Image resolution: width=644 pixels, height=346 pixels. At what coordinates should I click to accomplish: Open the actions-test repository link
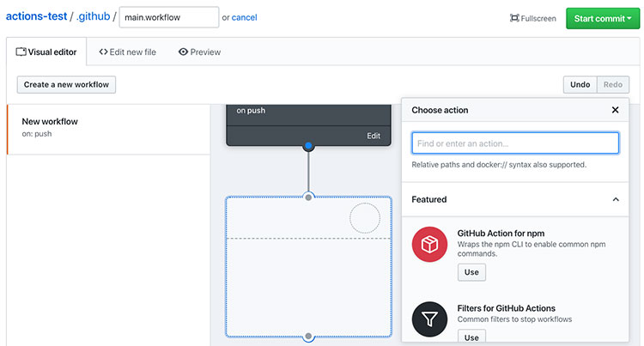(36, 16)
